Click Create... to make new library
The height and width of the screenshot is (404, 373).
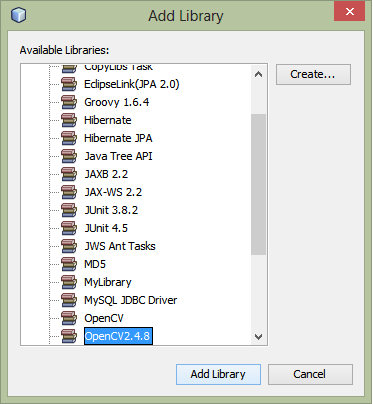[x=313, y=74]
